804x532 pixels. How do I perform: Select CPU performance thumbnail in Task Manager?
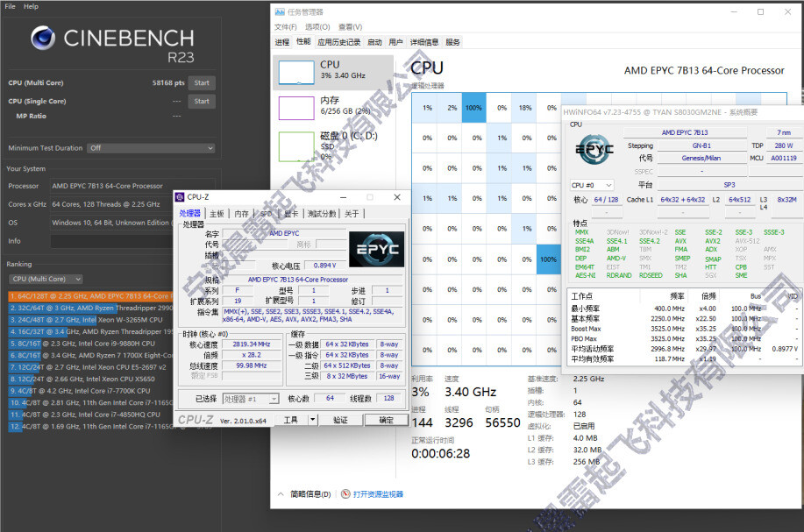pyautogui.click(x=296, y=73)
